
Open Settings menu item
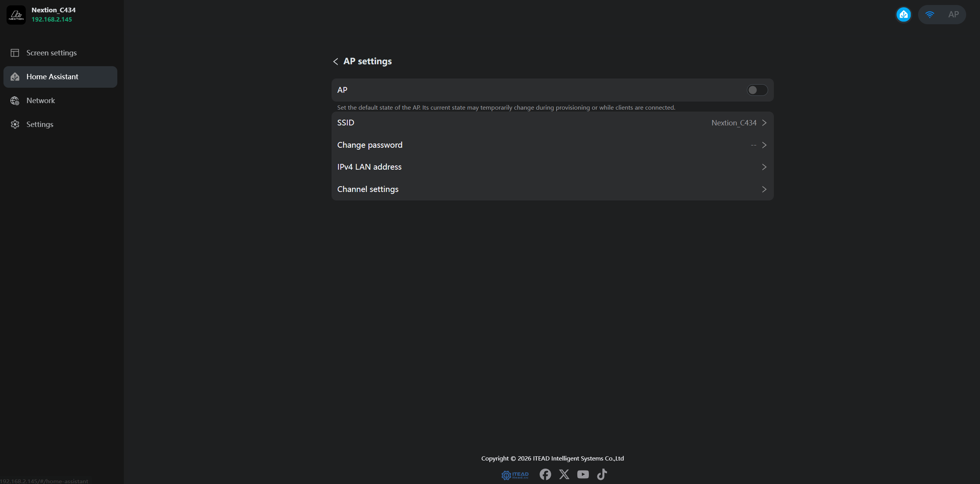[x=60, y=124]
